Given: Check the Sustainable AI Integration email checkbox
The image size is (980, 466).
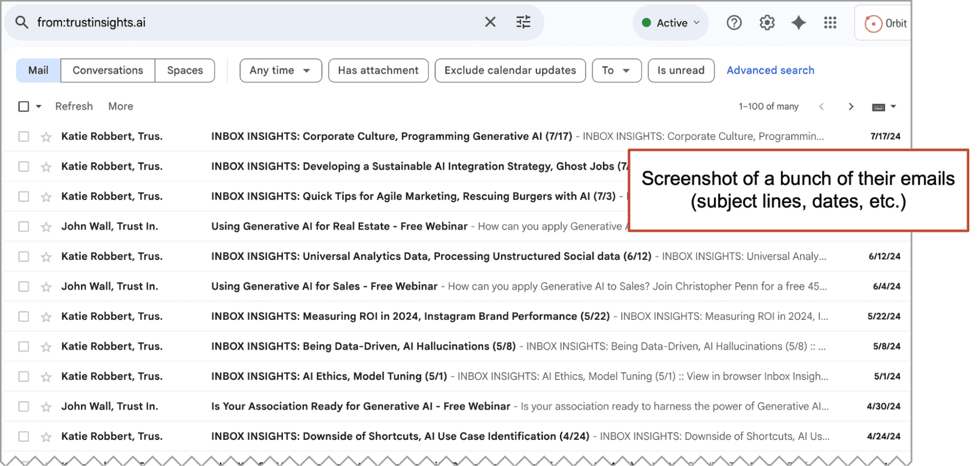Looking at the screenshot, I should pos(24,166).
